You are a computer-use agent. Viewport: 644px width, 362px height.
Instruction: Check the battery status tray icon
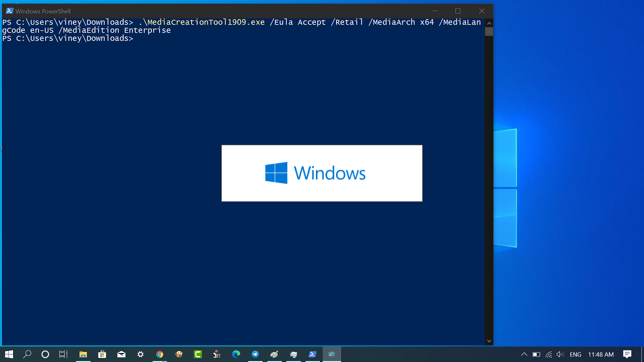[536, 354]
